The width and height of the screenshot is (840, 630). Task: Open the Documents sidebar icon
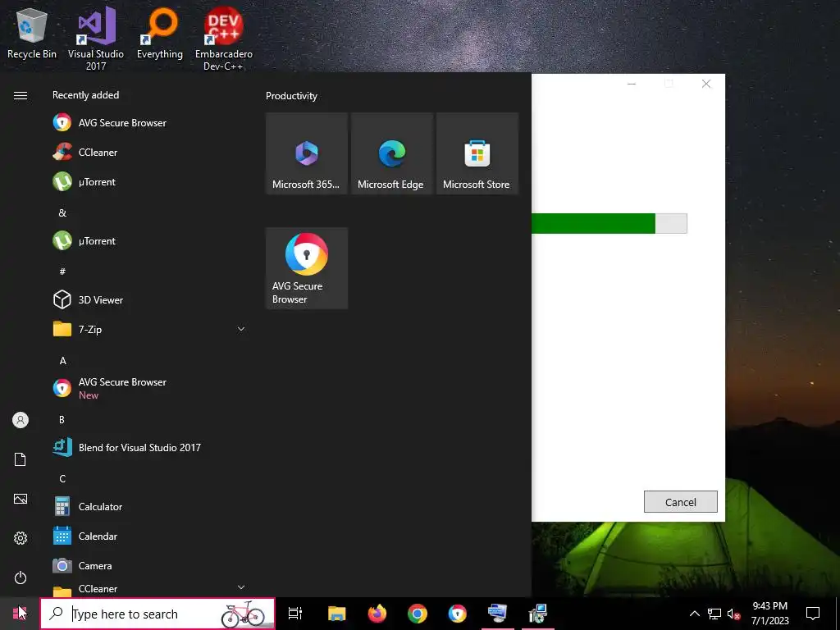(21, 459)
